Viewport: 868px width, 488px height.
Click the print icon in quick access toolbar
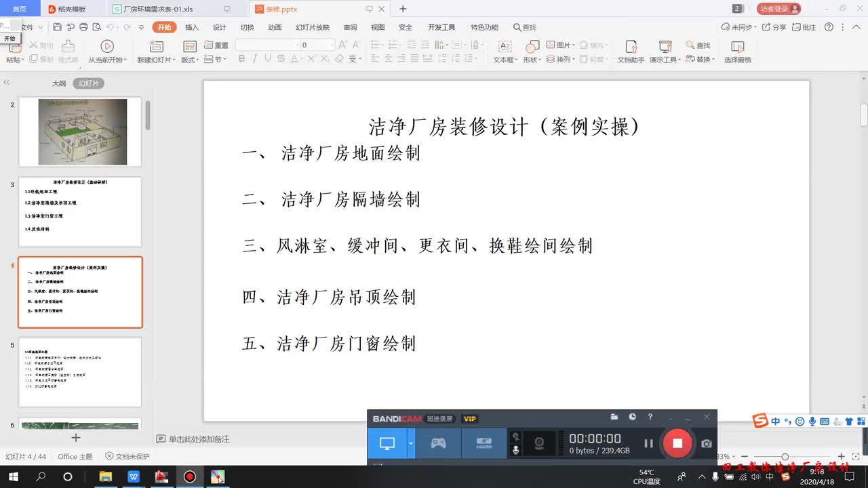tap(83, 27)
